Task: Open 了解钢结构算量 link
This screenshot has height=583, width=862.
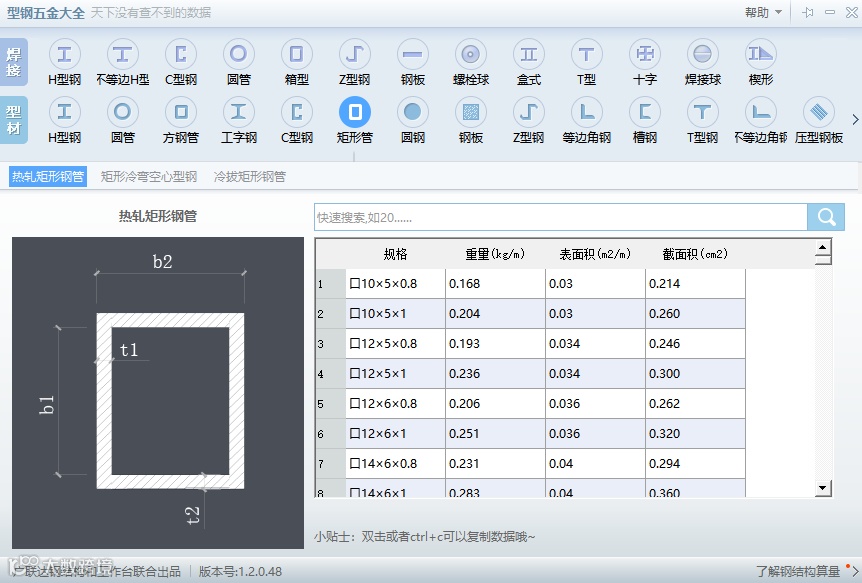Action: (798, 571)
